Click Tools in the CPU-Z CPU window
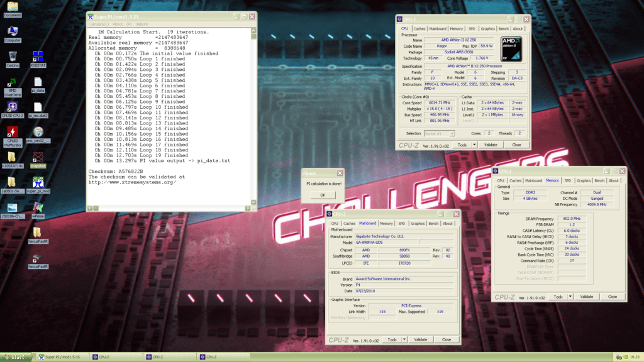Viewport: 644px width, 362px height. point(462,145)
